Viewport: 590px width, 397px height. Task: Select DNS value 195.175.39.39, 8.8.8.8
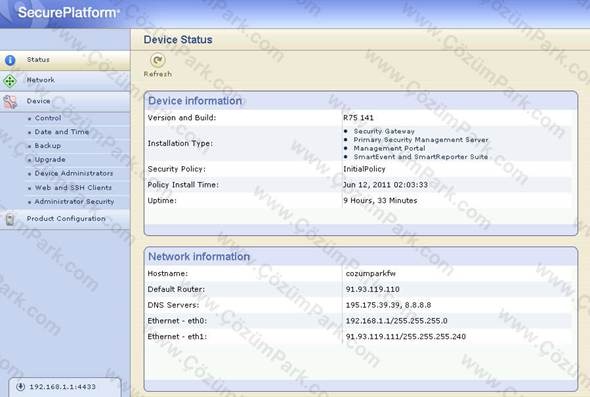click(x=388, y=305)
